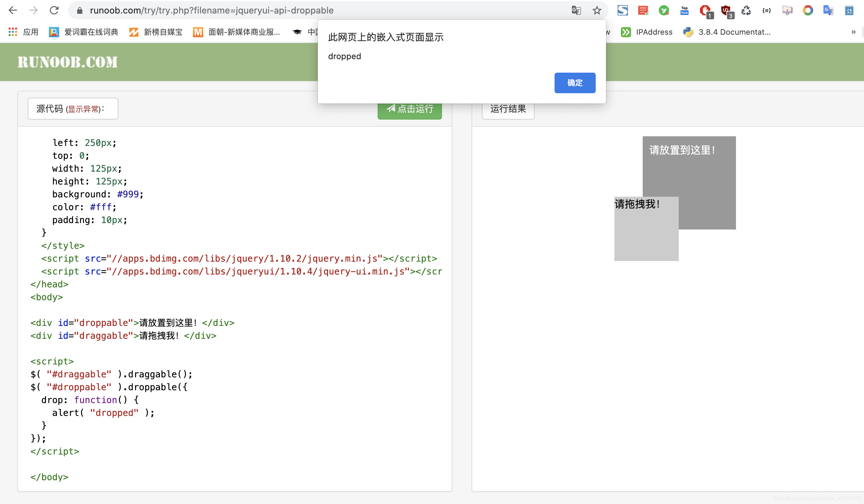Click 确定 to dismiss the dropped alert

[x=574, y=83]
